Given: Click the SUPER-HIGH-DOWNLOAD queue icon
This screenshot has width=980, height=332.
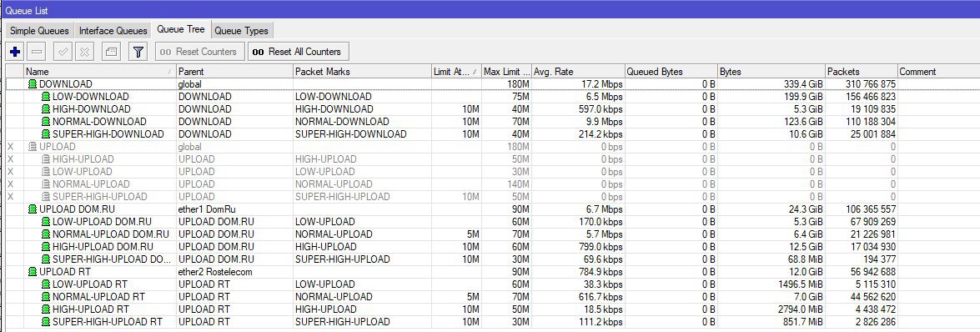Looking at the screenshot, I should pos(46,133).
